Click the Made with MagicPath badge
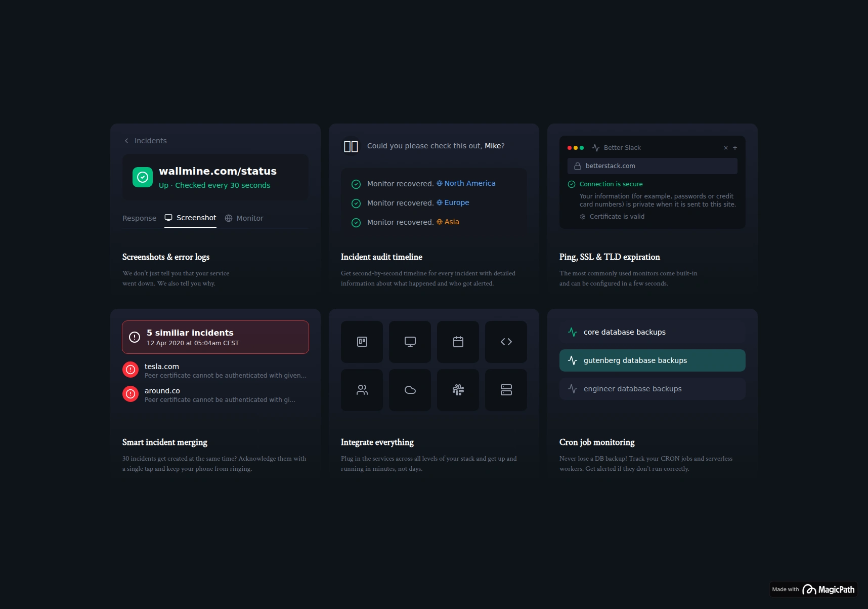Viewport: 868px width, 609px height. point(813,589)
